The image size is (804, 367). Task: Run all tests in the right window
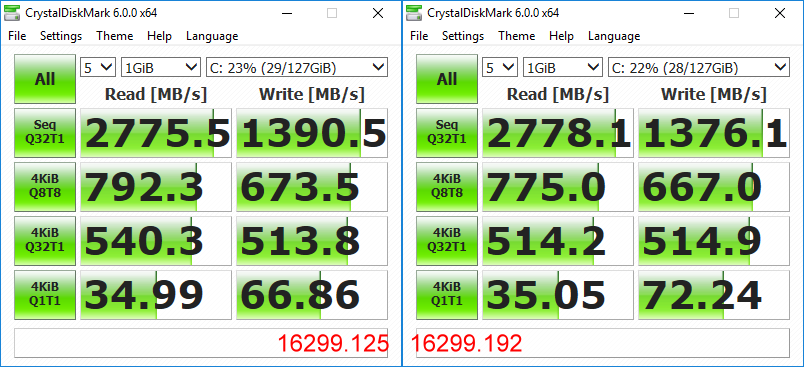click(x=447, y=79)
